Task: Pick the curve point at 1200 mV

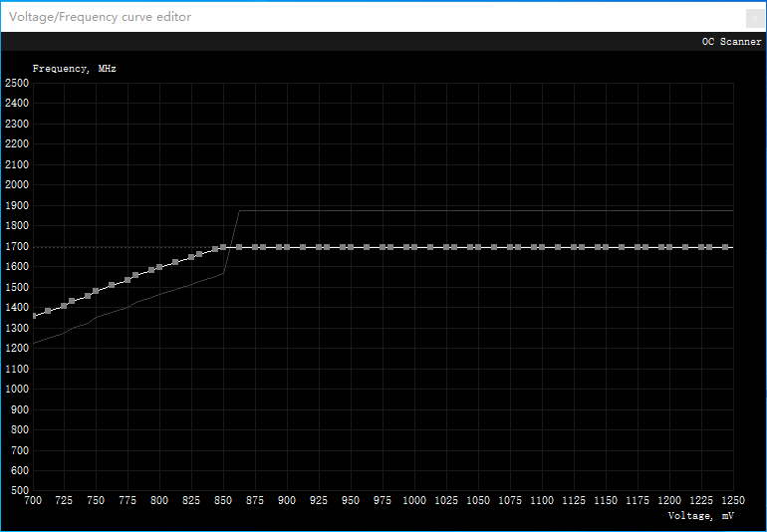Action: coord(669,247)
